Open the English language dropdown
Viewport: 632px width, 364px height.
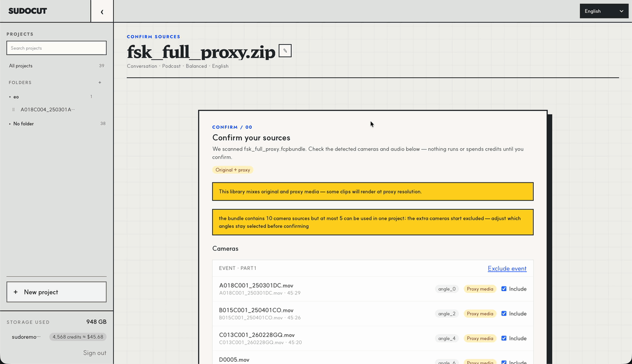click(604, 11)
